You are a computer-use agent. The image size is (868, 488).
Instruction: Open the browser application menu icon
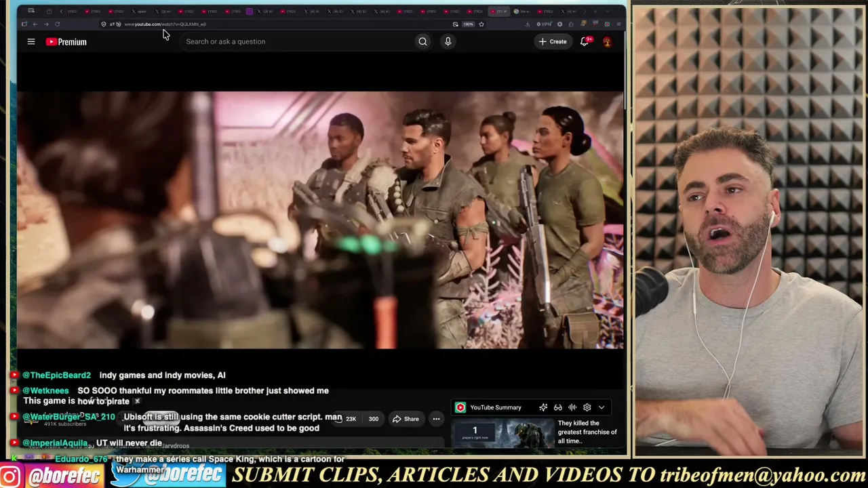(x=618, y=24)
